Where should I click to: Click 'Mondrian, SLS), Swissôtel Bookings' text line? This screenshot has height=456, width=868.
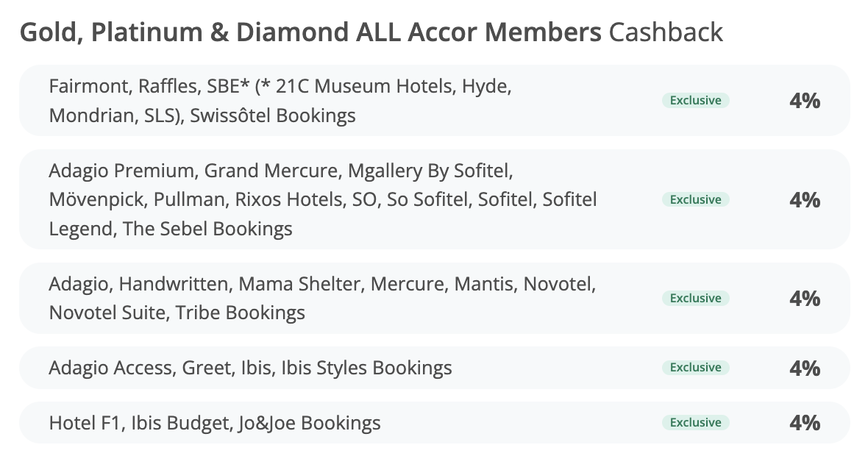202,115
